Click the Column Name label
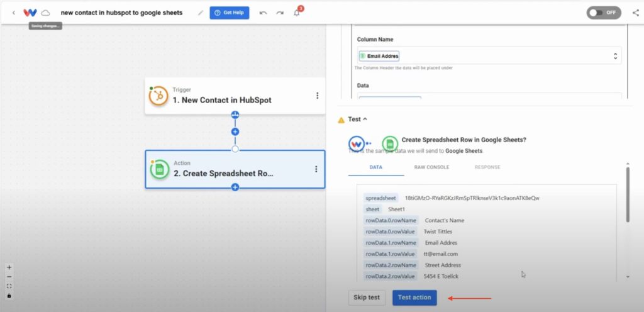Image resolution: width=644 pixels, height=312 pixels. (x=375, y=40)
